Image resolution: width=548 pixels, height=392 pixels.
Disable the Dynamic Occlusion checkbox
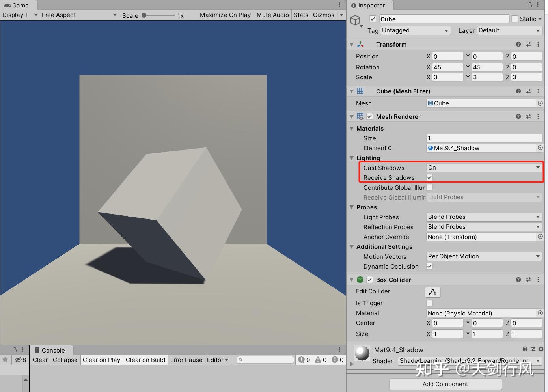429,266
